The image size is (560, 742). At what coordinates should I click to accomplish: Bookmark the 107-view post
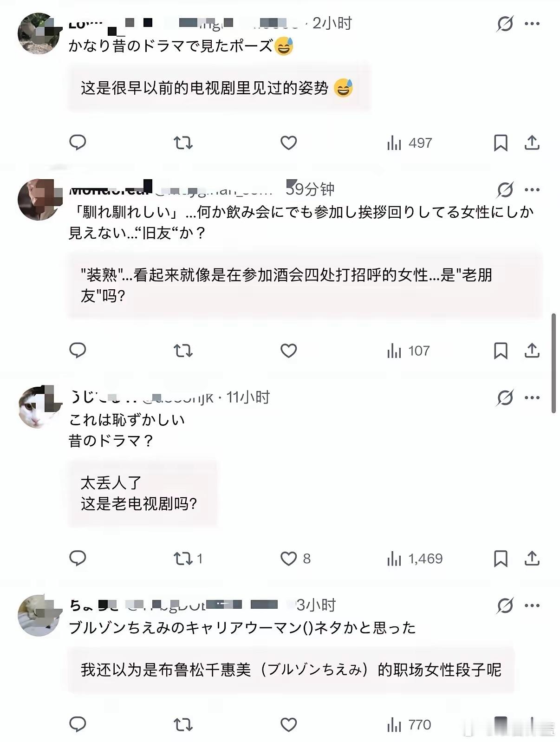(x=501, y=351)
